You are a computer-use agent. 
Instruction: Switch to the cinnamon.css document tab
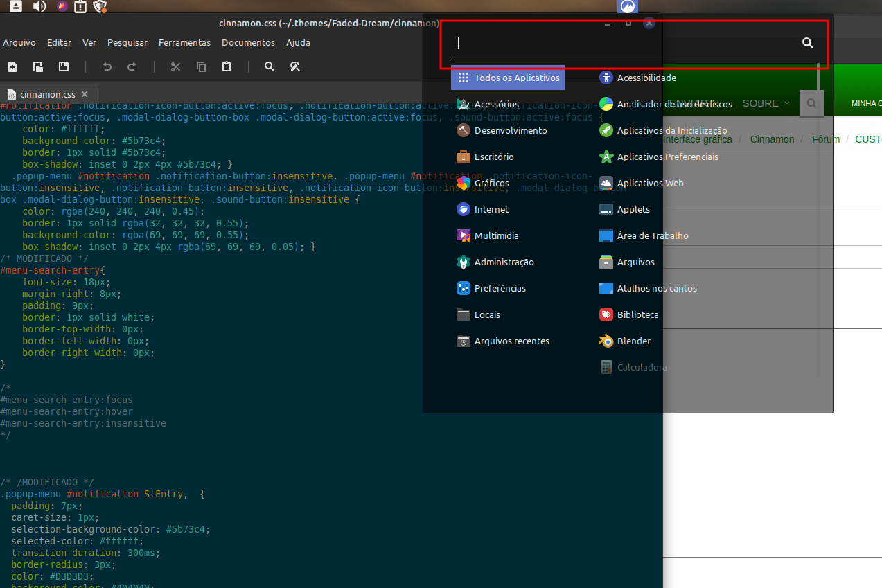48,94
